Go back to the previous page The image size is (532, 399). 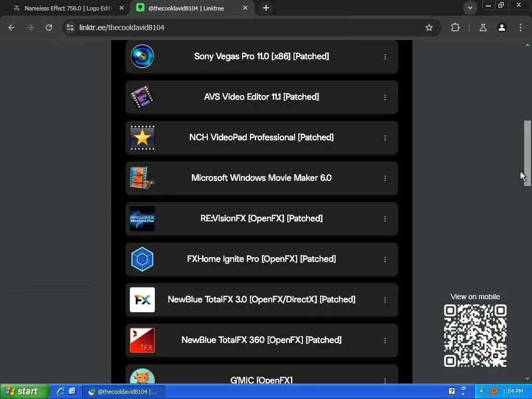coord(11,28)
